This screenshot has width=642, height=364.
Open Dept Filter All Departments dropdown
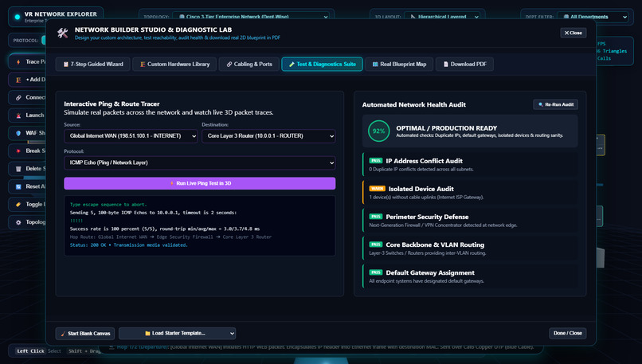[x=593, y=17]
